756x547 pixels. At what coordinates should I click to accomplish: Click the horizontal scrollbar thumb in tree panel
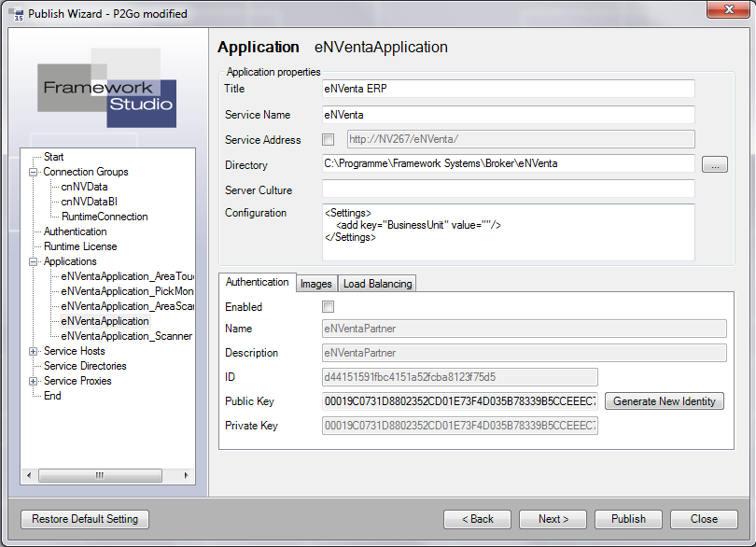(x=100, y=476)
